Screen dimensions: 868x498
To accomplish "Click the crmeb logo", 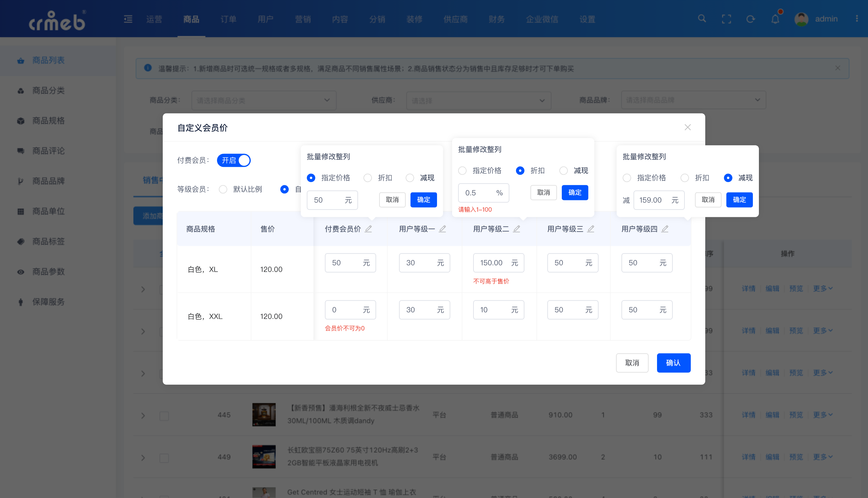I will pyautogui.click(x=57, y=20).
